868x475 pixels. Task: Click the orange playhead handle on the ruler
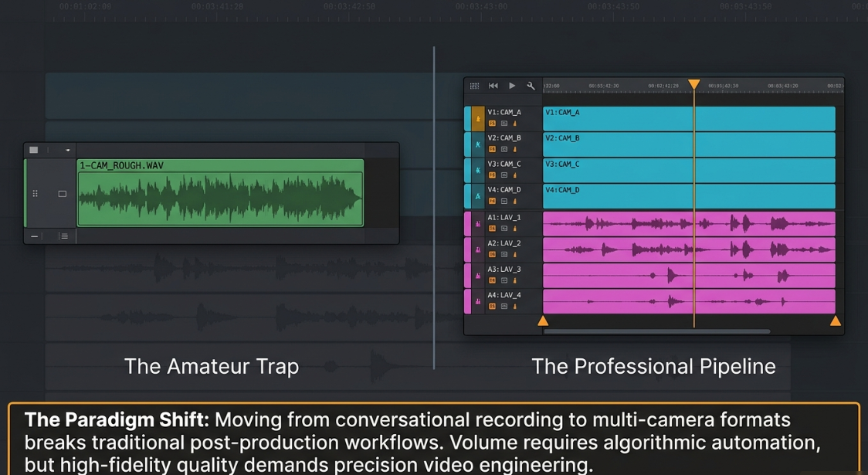pos(693,84)
